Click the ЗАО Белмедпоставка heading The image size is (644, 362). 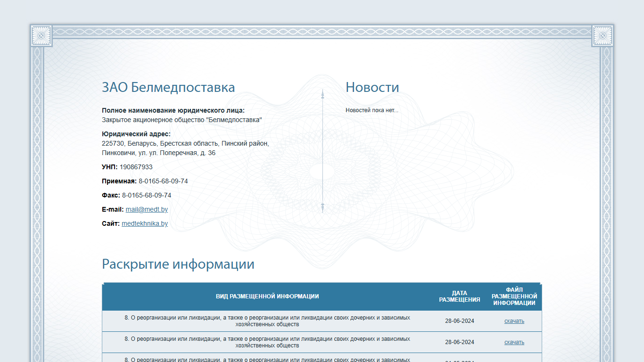click(x=168, y=87)
